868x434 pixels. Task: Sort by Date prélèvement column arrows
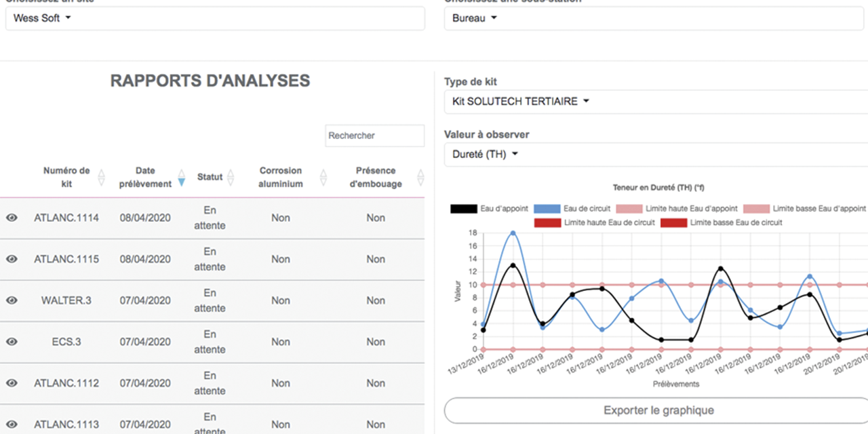(x=181, y=178)
